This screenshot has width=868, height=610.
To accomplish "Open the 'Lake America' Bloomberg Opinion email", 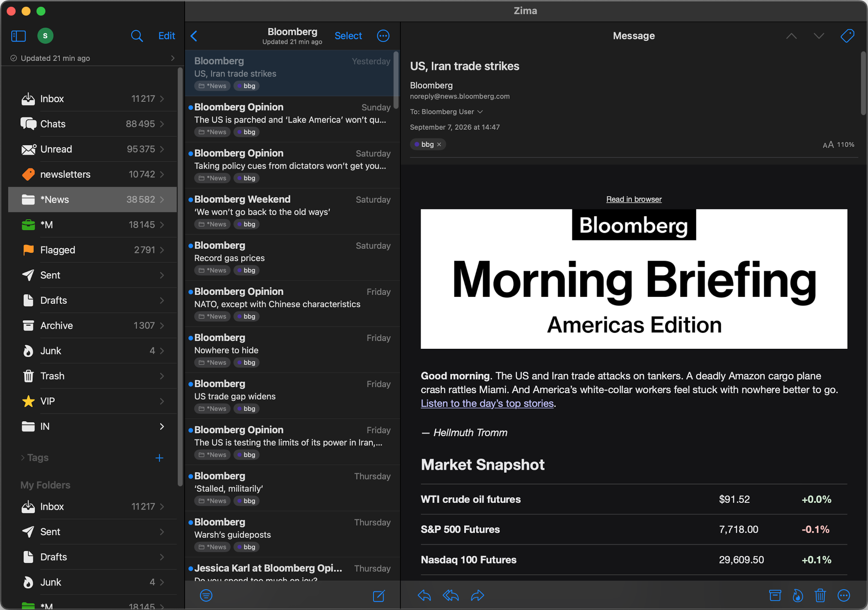I will pyautogui.click(x=292, y=119).
